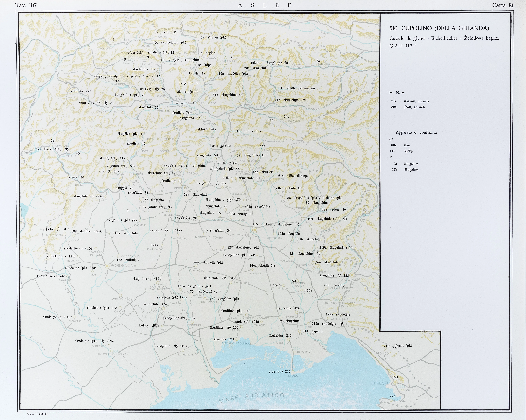Viewport: 526px width, 420px height.
Task: Click the open circle before 80a
Action: (x=217, y=183)
